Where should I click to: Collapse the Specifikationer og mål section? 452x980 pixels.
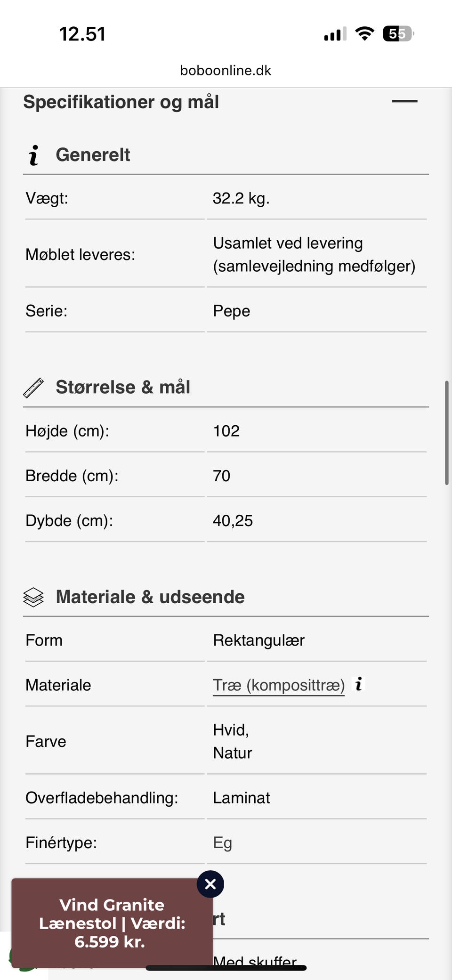coord(404,101)
